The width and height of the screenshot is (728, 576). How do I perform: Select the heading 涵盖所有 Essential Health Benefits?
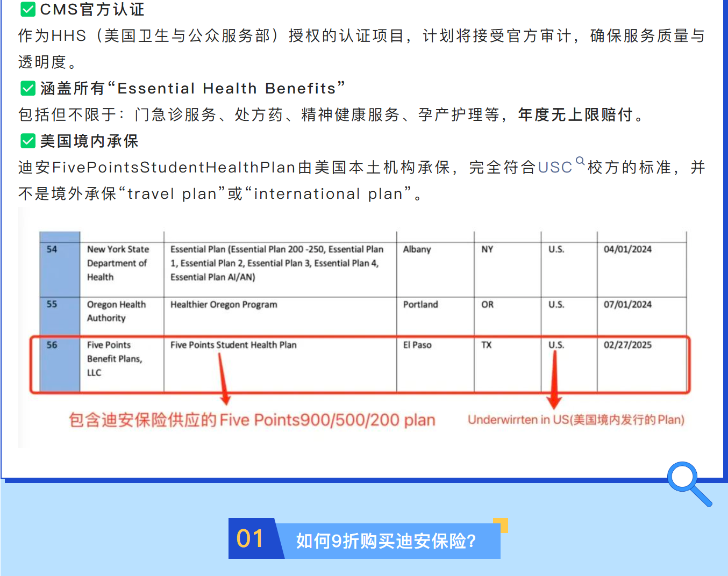click(x=192, y=88)
